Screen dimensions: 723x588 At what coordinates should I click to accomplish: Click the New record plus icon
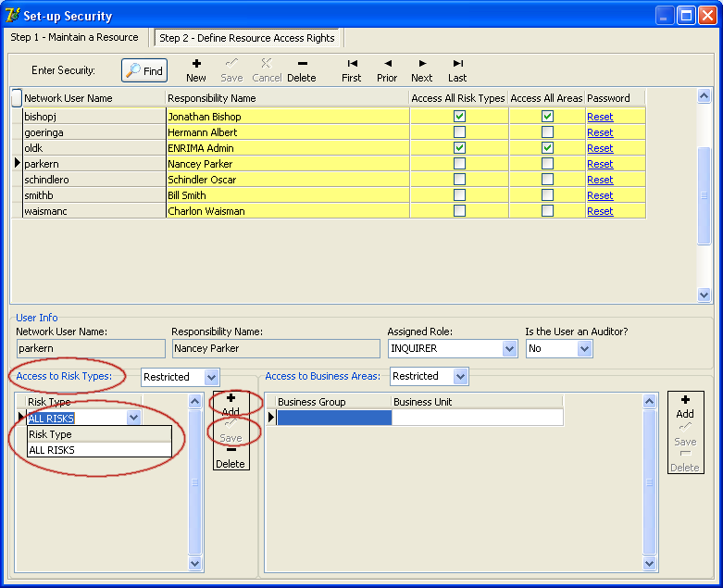tap(196, 69)
